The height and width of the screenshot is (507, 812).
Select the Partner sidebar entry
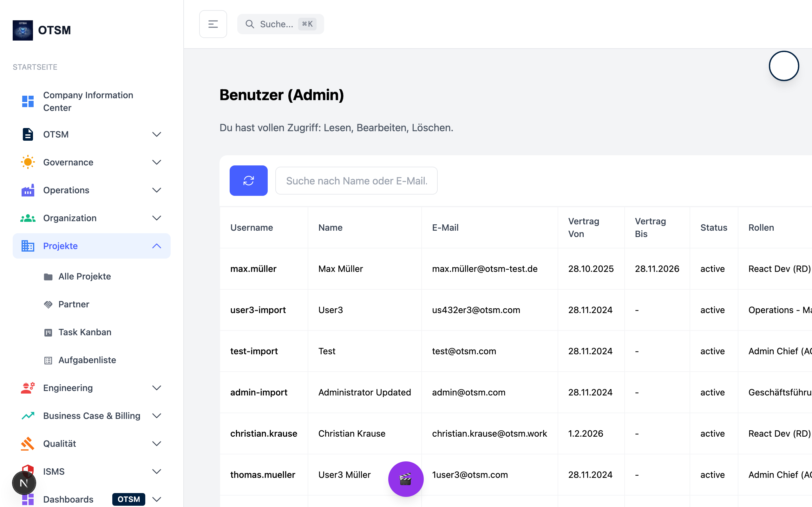tap(74, 304)
